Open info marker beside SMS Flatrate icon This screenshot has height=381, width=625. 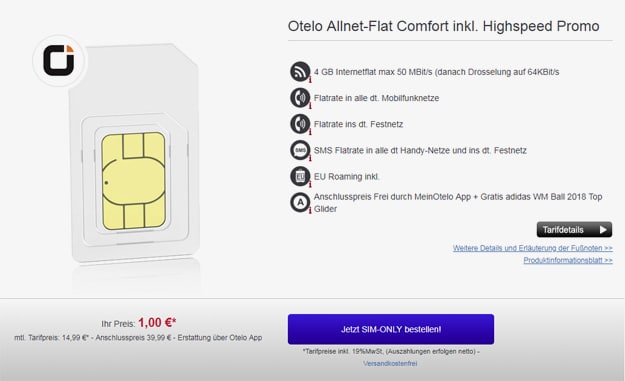click(x=310, y=159)
